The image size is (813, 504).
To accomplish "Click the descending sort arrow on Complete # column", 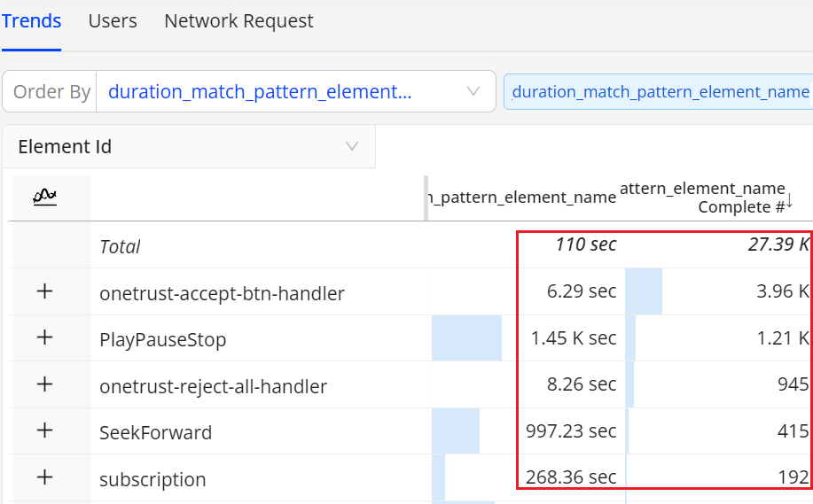I will (789, 204).
